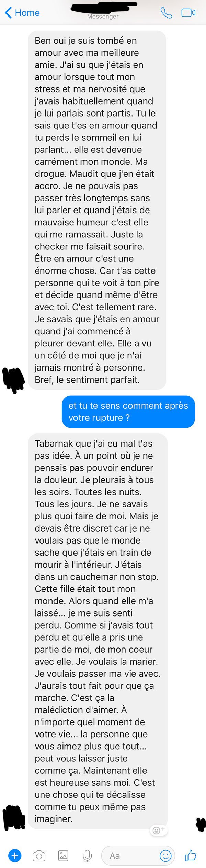Focus the 'Aa' message input field
The width and height of the screenshot is (206, 868).
(x=130, y=856)
